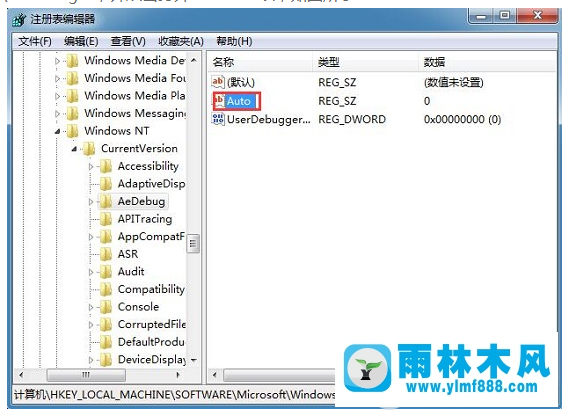The image size is (563, 412).
Task: Expand the CorruptedFile key
Action: (x=90, y=325)
